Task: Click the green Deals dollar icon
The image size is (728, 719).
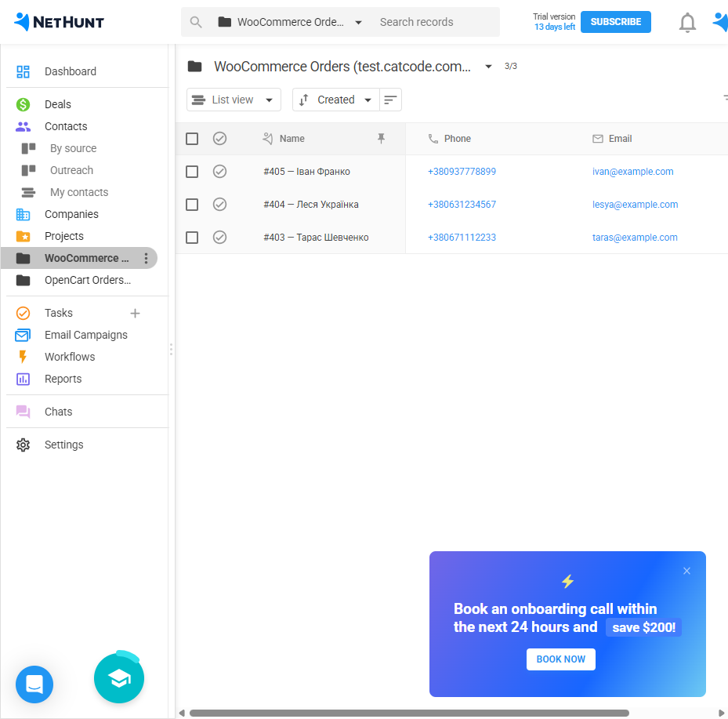Action: pos(23,104)
